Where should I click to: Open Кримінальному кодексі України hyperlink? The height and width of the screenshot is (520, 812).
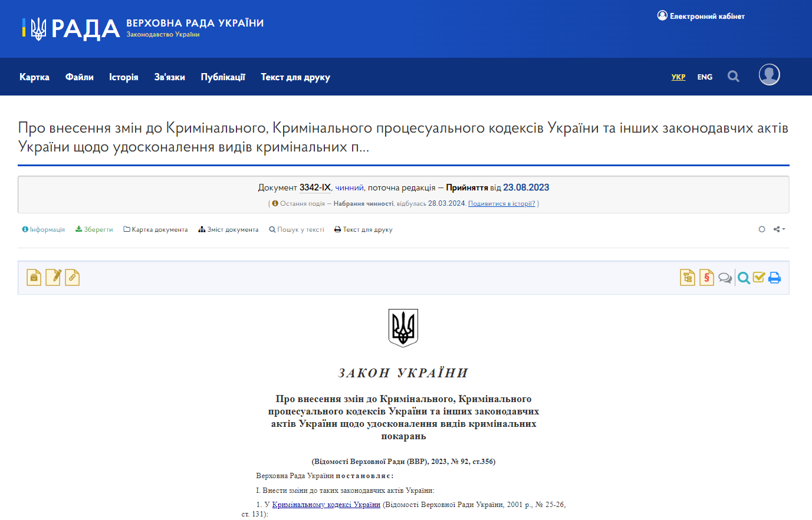point(326,505)
